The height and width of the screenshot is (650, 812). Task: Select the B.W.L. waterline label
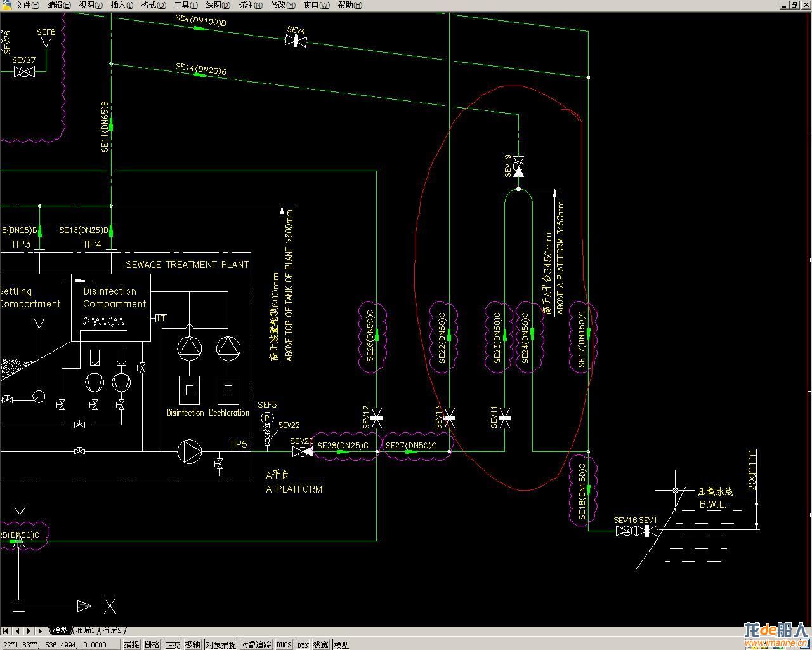(x=713, y=505)
